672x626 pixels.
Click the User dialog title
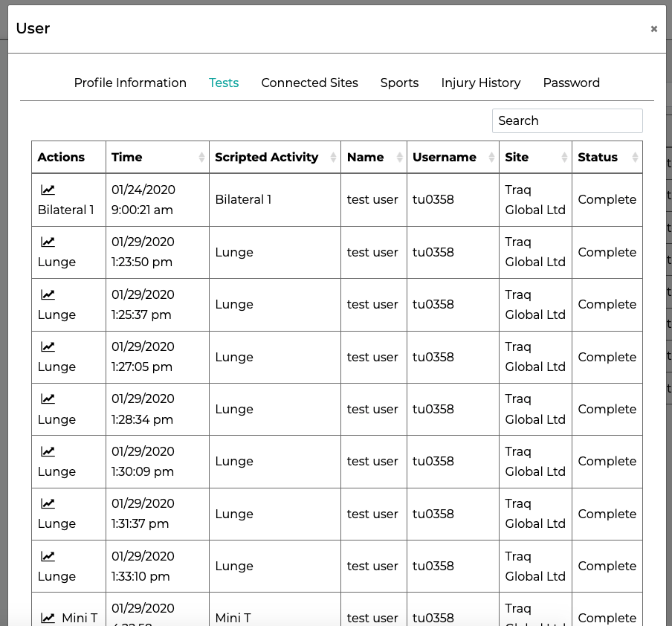33,29
